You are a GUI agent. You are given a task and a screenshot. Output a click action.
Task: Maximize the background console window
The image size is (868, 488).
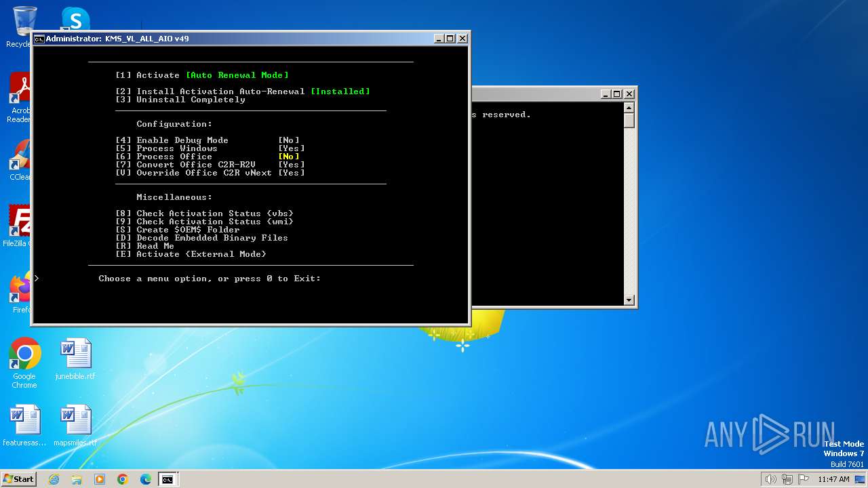pos(616,94)
